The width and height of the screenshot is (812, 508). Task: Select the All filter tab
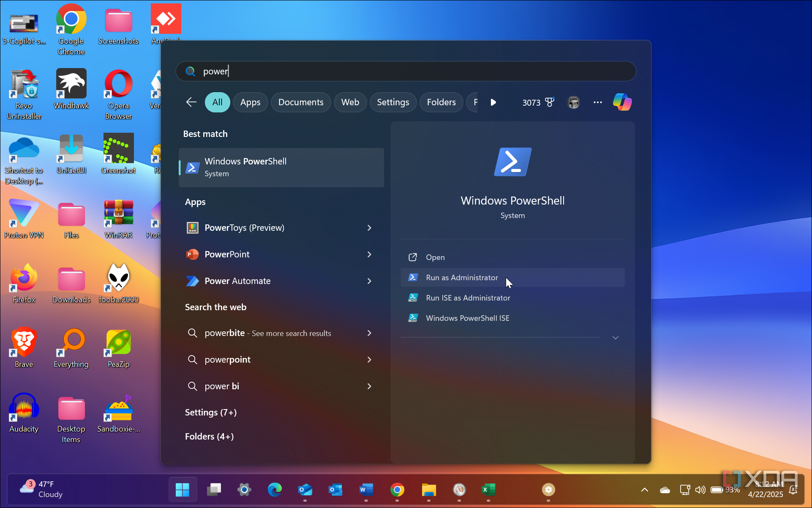218,102
